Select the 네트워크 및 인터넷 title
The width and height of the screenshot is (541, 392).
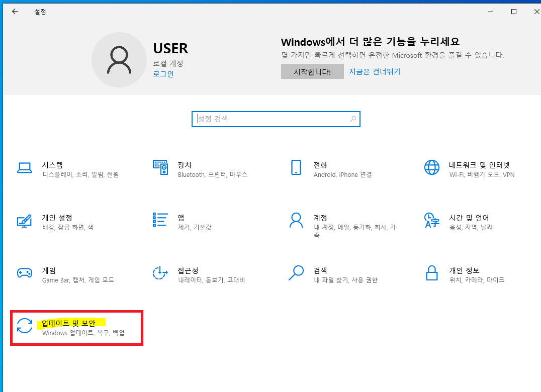479,165
